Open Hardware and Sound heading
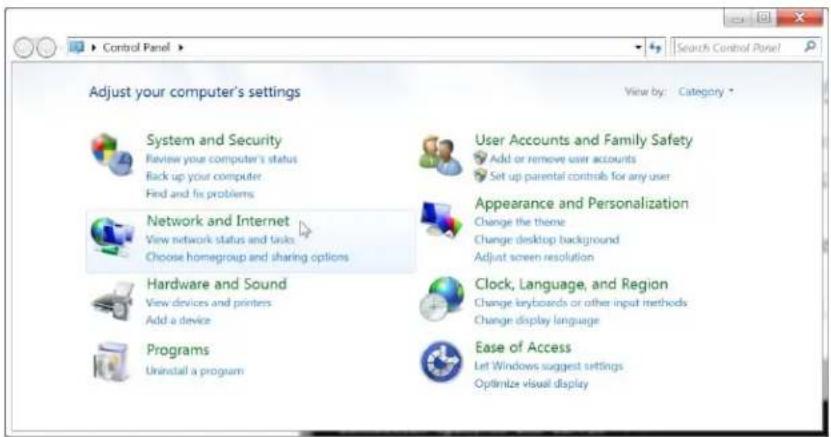This screenshot has width=831, height=437. (x=217, y=284)
